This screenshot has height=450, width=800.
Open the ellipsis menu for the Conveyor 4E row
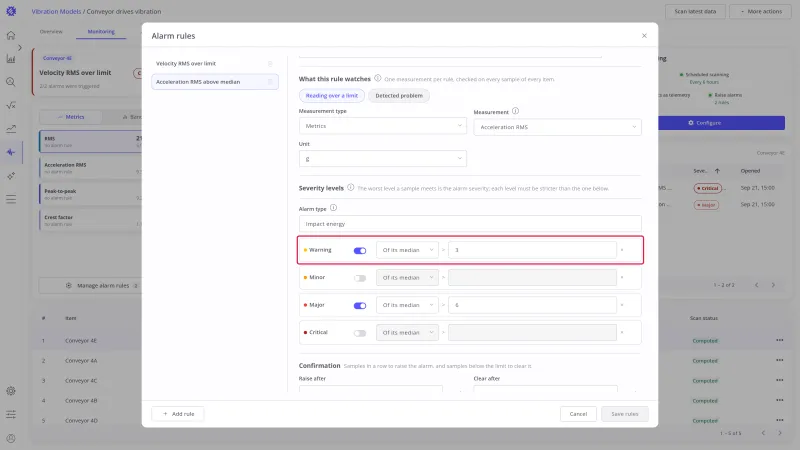point(779,340)
